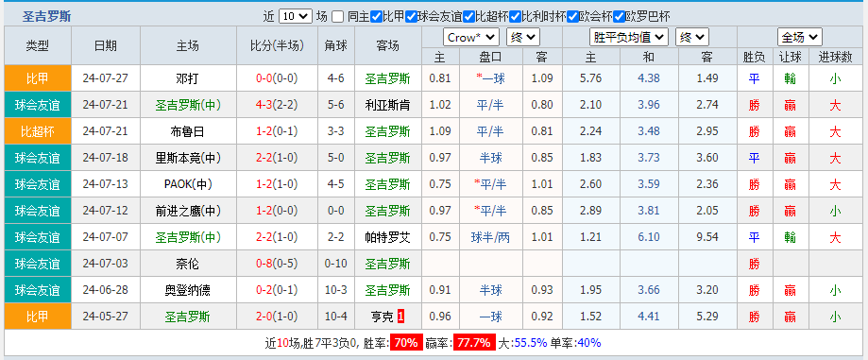This screenshot has height=360, width=868.
Task: Click the 40% odd rate value
Action: pyautogui.click(x=588, y=343)
